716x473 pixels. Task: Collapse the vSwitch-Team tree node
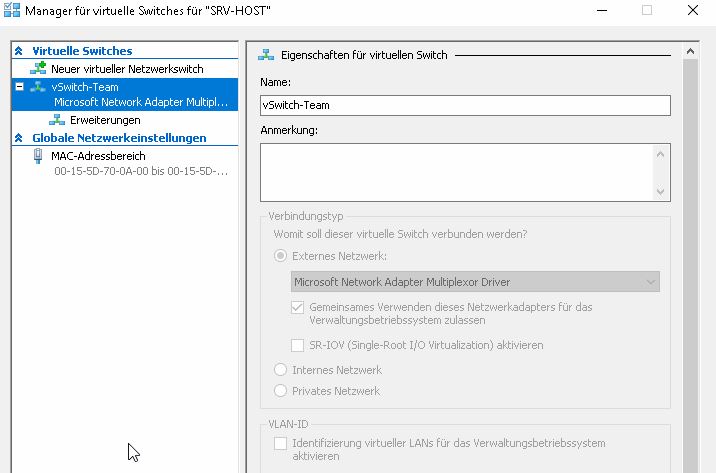click(x=20, y=86)
